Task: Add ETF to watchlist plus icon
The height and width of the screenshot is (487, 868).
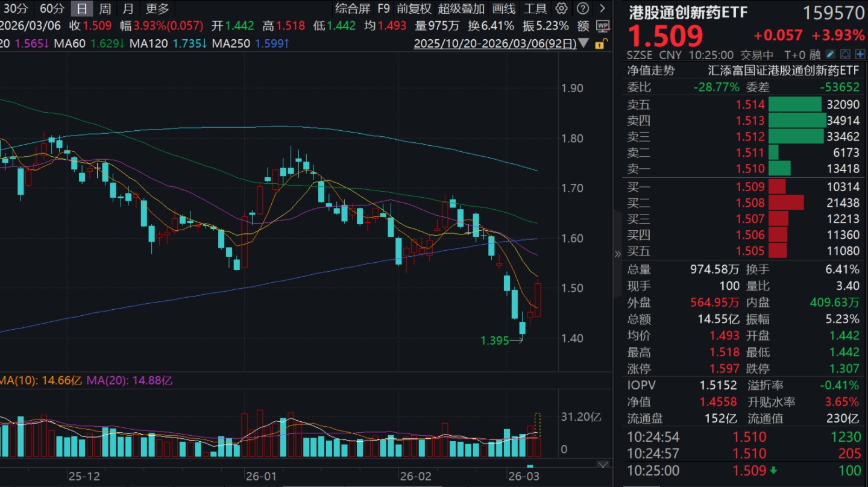Action: pos(859,55)
